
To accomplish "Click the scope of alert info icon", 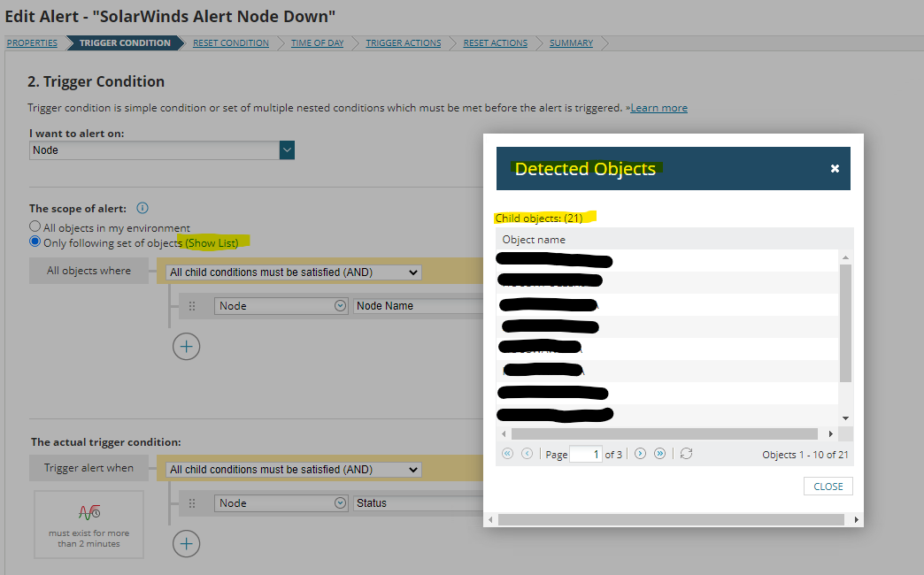I will [x=142, y=208].
